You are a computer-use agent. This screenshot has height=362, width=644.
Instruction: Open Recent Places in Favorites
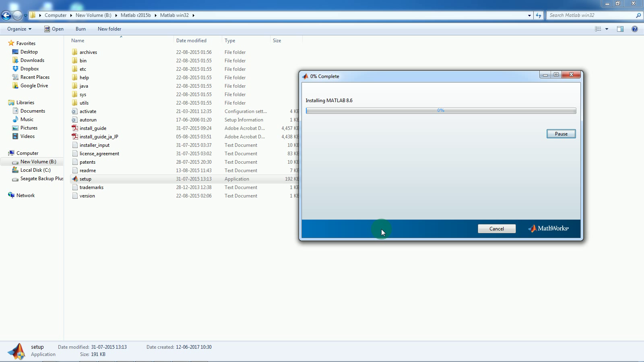coord(31,77)
